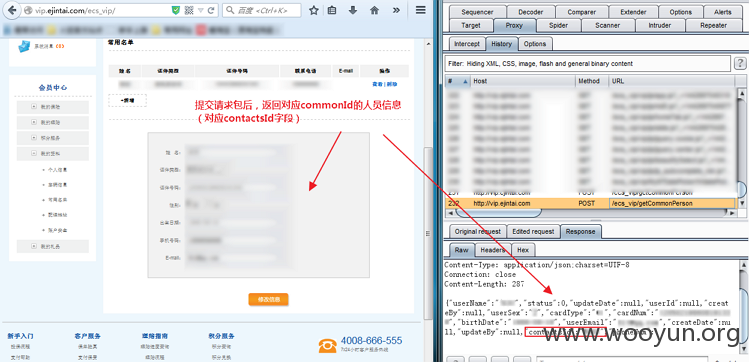Show the Response tab
The width and height of the screenshot is (749, 362).
[580, 231]
